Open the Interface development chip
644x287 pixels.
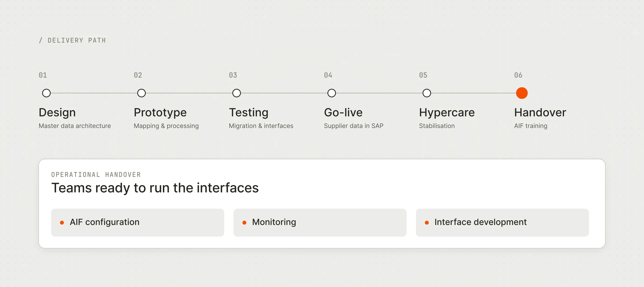click(502, 223)
